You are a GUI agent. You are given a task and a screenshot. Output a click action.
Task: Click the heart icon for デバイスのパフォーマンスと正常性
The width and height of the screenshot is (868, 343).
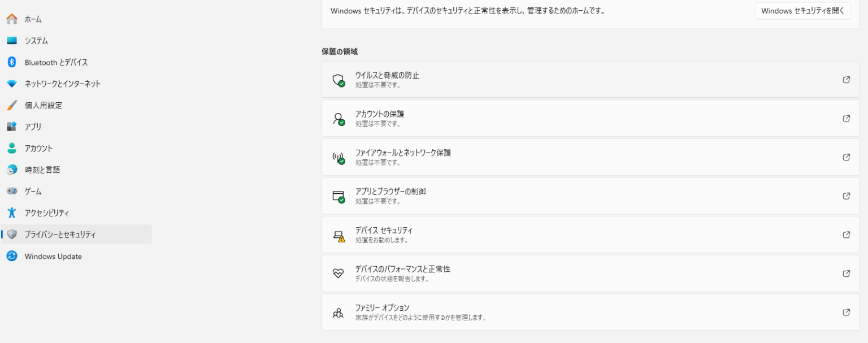coord(338,273)
